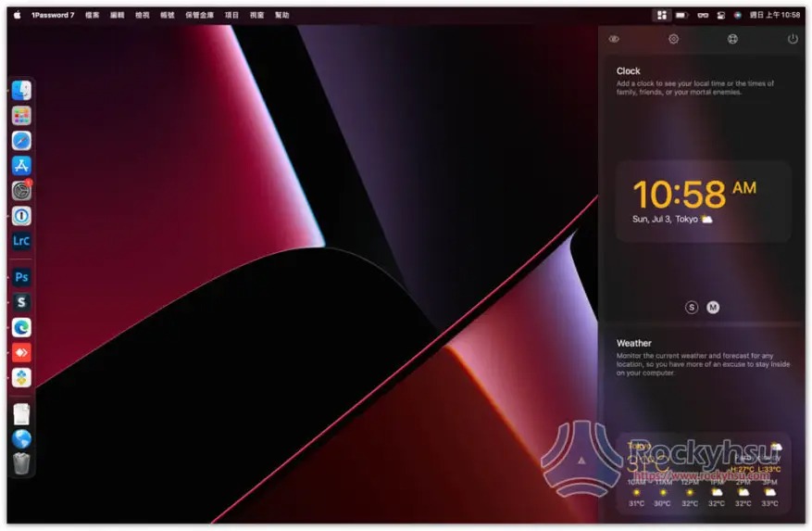The image size is (812, 531).
Task: Open 1Password from the dock
Action: [21, 216]
